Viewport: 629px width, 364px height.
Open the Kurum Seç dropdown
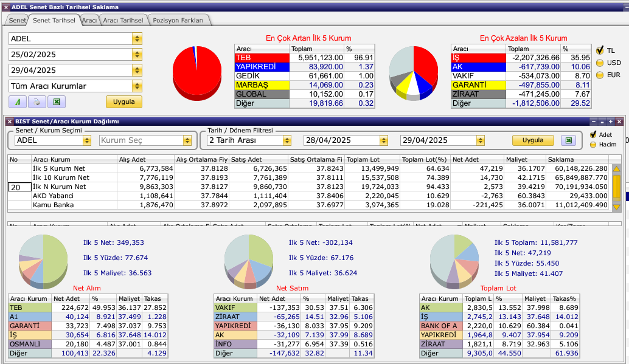pyautogui.click(x=187, y=140)
